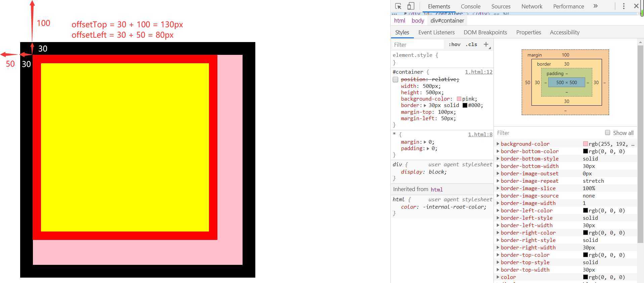Switch to the Elements tab
The height and width of the screenshot is (283, 644).
[439, 6]
